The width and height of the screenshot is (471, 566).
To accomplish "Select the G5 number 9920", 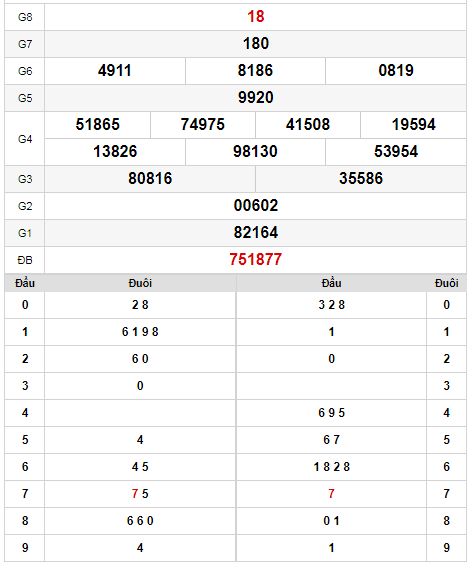I will pyautogui.click(x=256, y=97).
